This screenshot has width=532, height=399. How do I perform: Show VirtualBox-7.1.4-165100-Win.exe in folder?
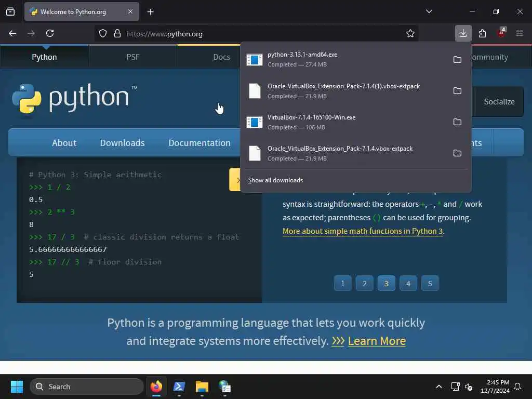pyautogui.click(x=457, y=122)
